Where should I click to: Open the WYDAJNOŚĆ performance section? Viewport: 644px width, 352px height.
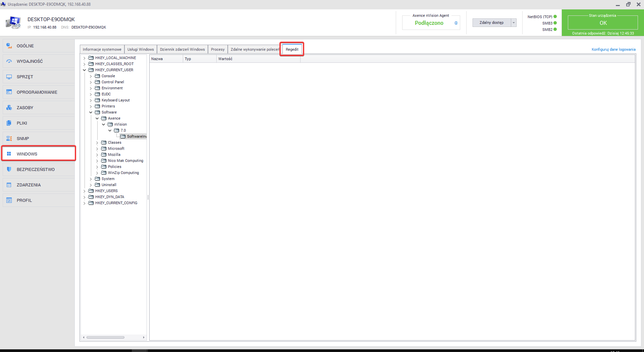coord(39,61)
